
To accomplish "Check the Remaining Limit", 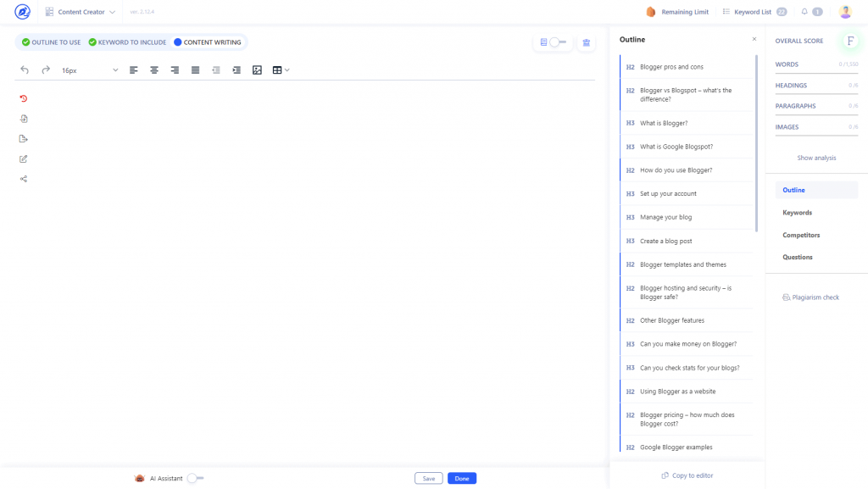I will 677,12.
